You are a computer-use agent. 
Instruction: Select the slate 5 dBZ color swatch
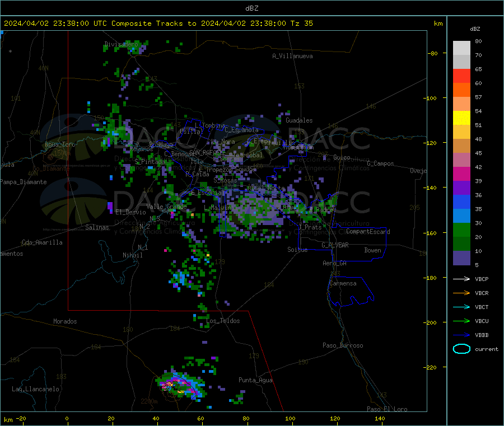461,258
